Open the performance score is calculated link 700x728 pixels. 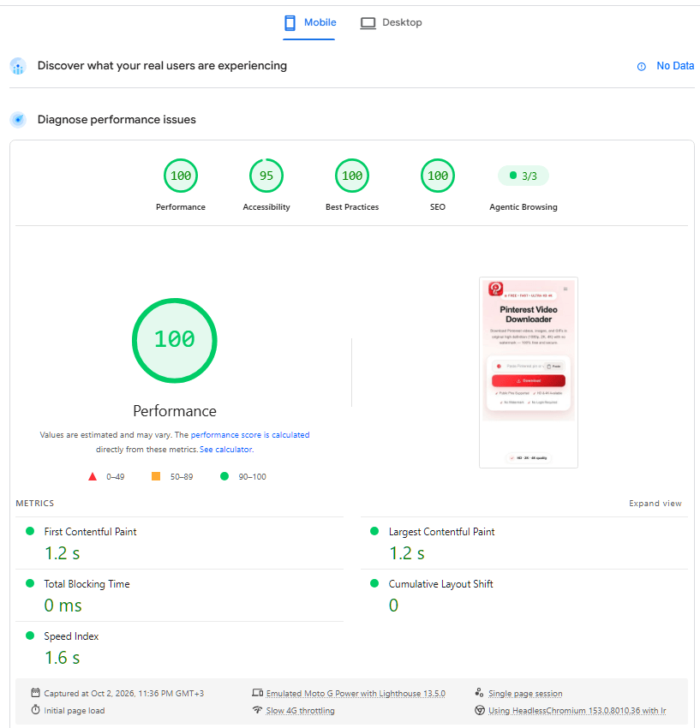250,434
